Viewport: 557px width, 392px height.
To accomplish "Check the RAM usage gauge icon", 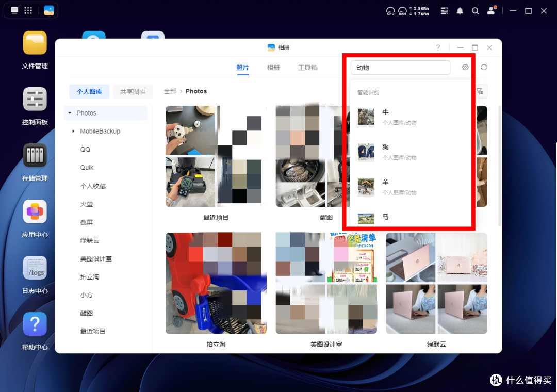I will point(402,11).
